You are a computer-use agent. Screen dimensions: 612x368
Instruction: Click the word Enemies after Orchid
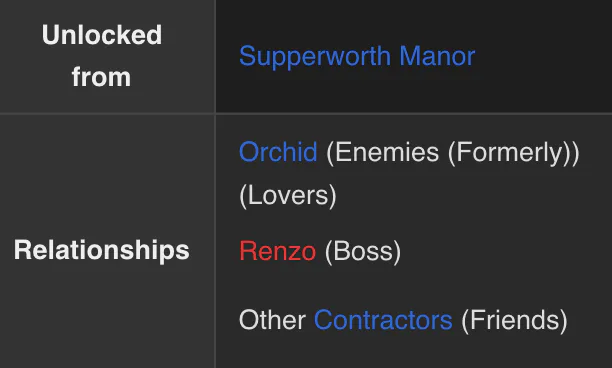click(387, 152)
